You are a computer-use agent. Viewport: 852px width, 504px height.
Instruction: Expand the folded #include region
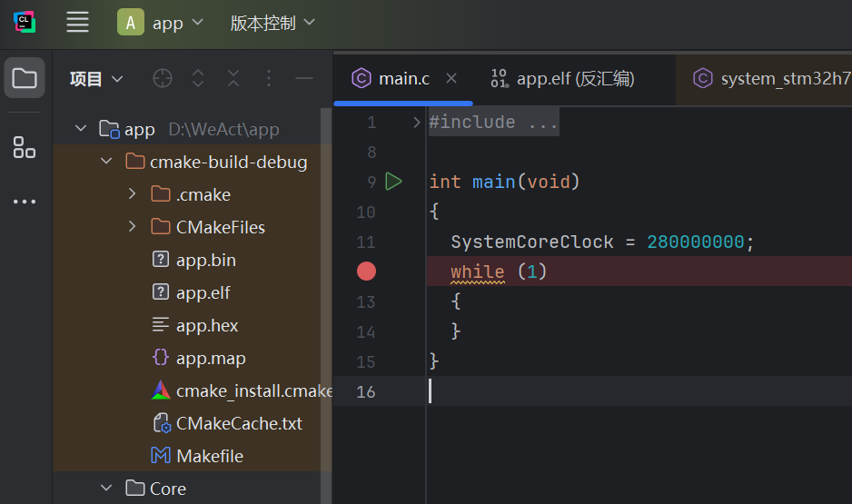pyautogui.click(x=416, y=123)
